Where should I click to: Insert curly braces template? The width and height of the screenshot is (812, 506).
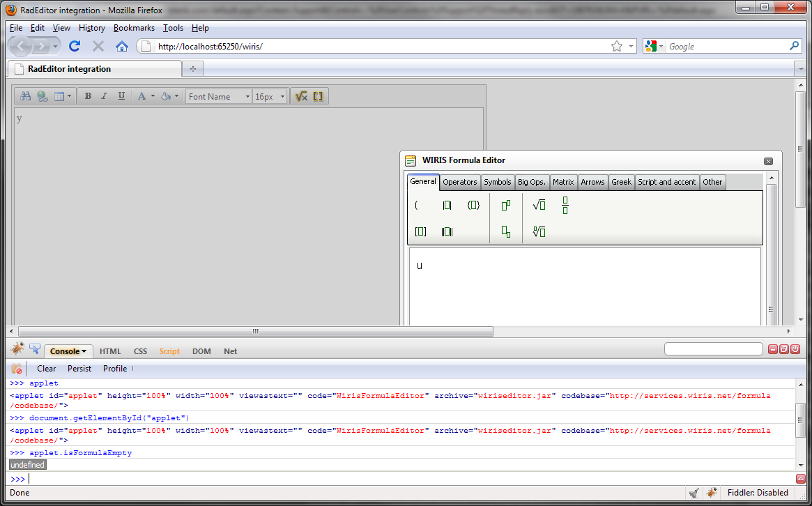473,206
